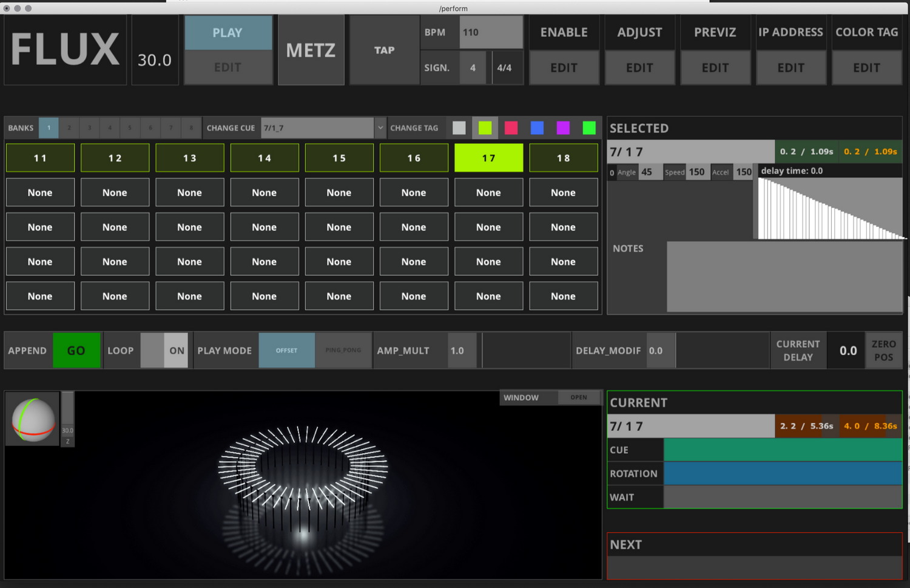The width and height of the screenshot is (910, 588).
Task: Trigger cue 1 2
Action: tap(115, 158)
